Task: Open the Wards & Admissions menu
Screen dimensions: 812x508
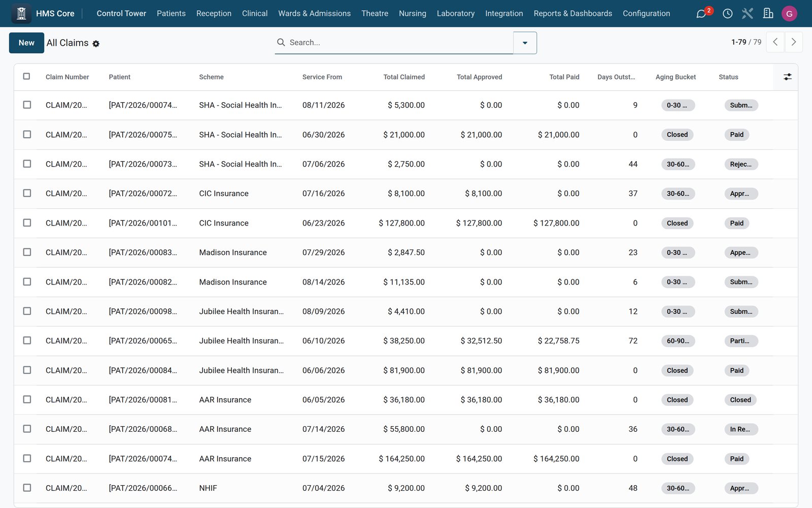Action: 314,13
